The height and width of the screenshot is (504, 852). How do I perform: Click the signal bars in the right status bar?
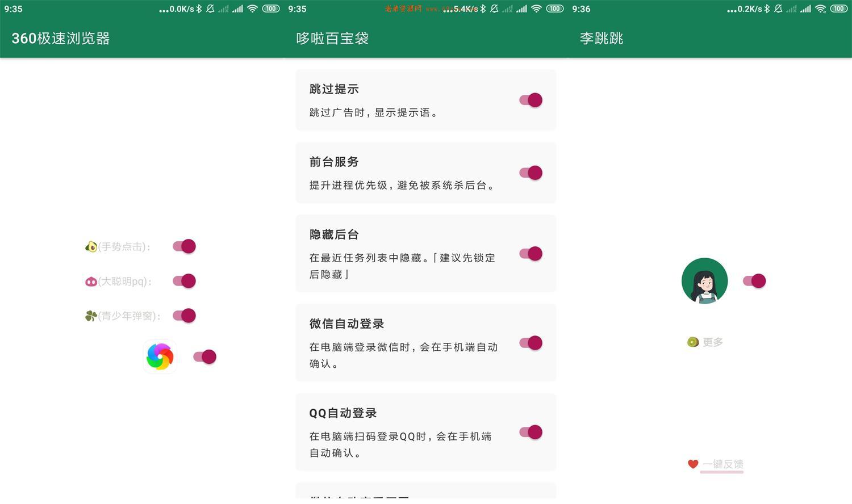pos(805,9)
